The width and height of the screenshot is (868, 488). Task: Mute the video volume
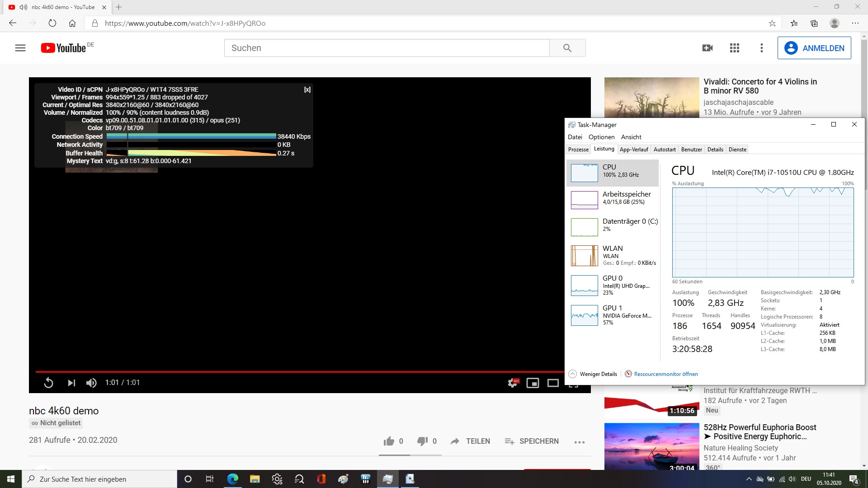[x=91, y=383]
